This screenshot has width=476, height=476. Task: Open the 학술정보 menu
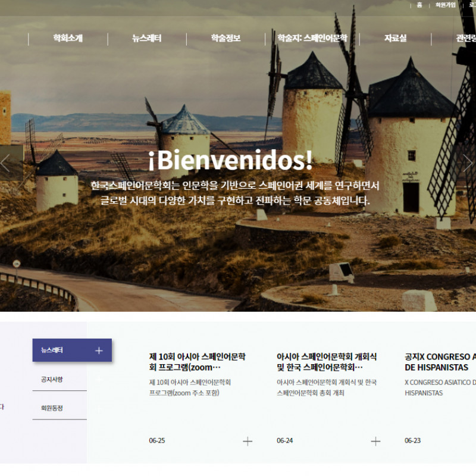pyautogui.click(x=226, y=39)
